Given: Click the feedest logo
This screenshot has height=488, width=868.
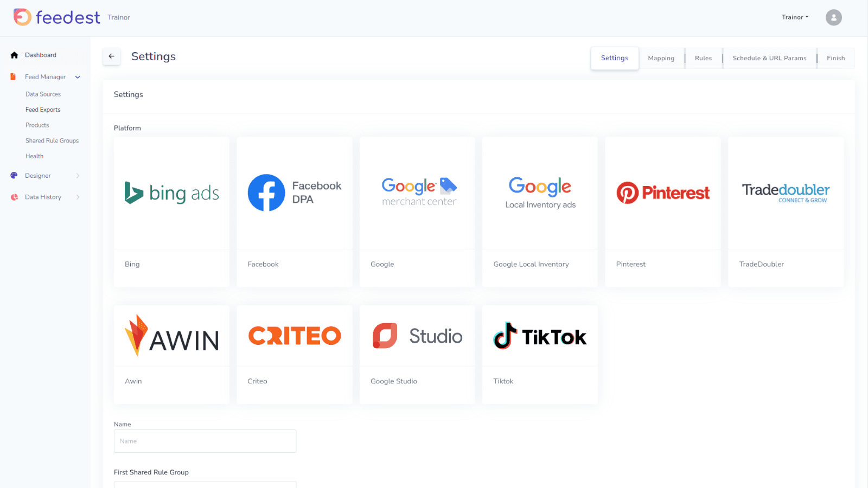Looking at the screenshot, I should [x=57, y=17].
